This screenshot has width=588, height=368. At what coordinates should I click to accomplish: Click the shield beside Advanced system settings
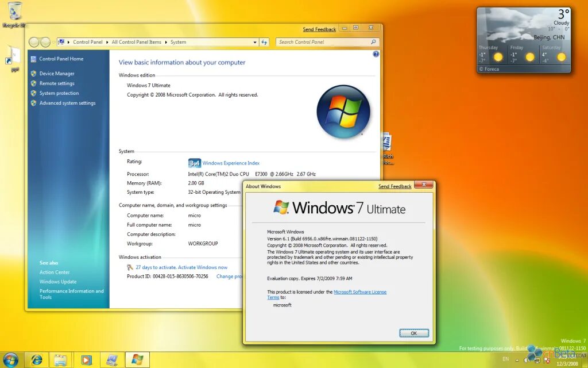[x=33, y=103]
